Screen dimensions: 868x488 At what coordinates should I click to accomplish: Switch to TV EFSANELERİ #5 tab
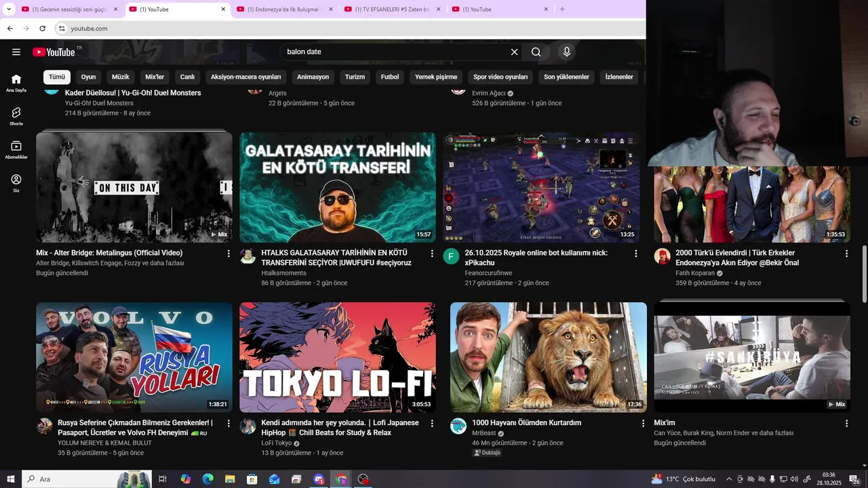[x=392, y=9]
